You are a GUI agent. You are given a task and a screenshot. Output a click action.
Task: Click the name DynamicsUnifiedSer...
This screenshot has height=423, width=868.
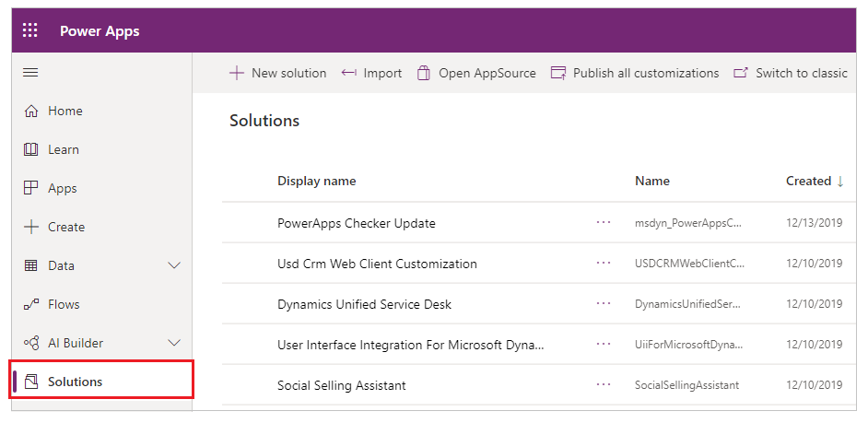coord(687,304)
